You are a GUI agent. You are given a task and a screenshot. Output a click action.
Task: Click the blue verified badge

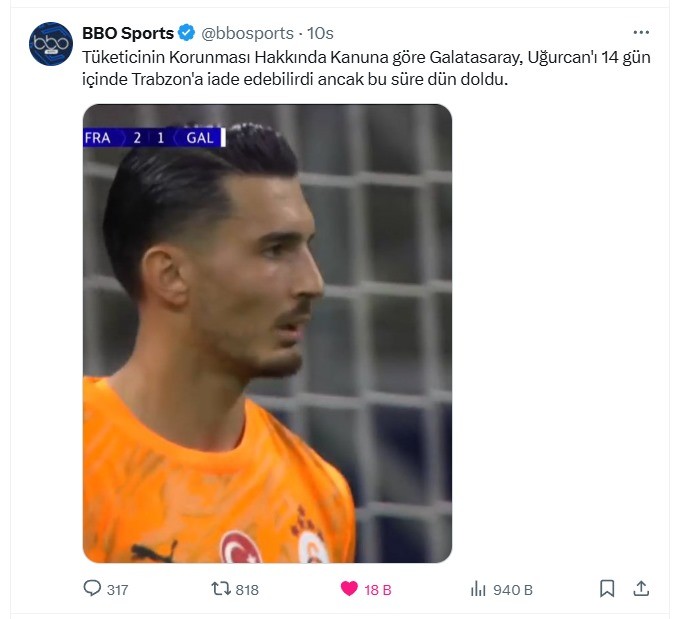click(187, 33)
